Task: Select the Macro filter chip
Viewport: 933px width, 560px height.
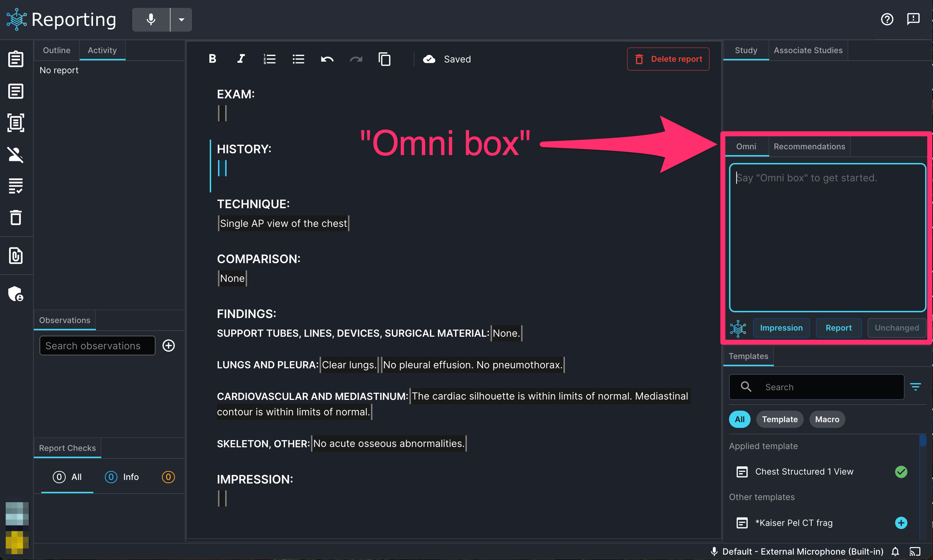Action: pos(827,419)
